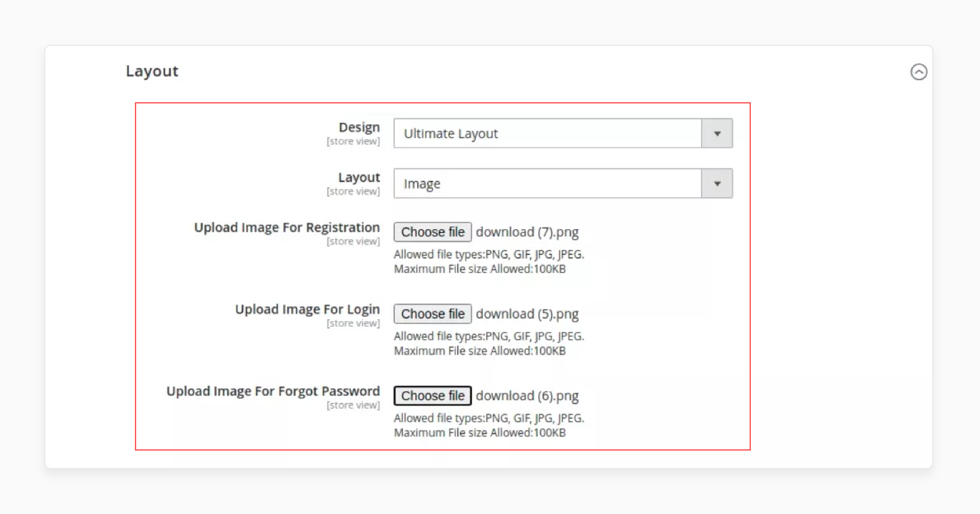Choose file for Upload Image For Forgot Password
The image size is (980, 514).
coord(433,396)
